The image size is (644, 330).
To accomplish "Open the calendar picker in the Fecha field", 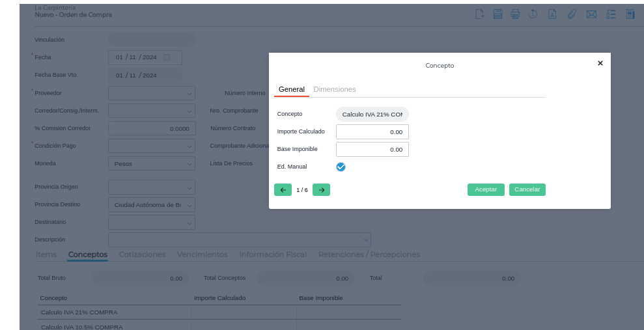I will (167, 57).
